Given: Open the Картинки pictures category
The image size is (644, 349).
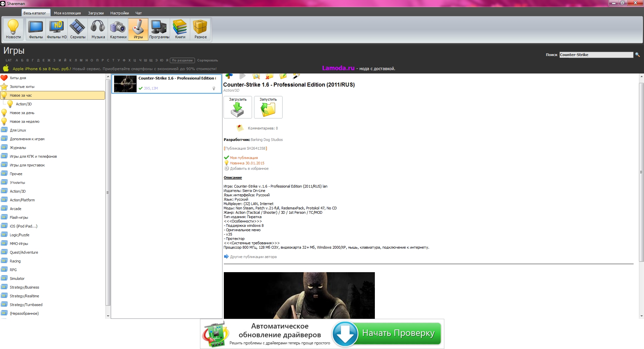Looking at the screenshot, I should (118, 30).
